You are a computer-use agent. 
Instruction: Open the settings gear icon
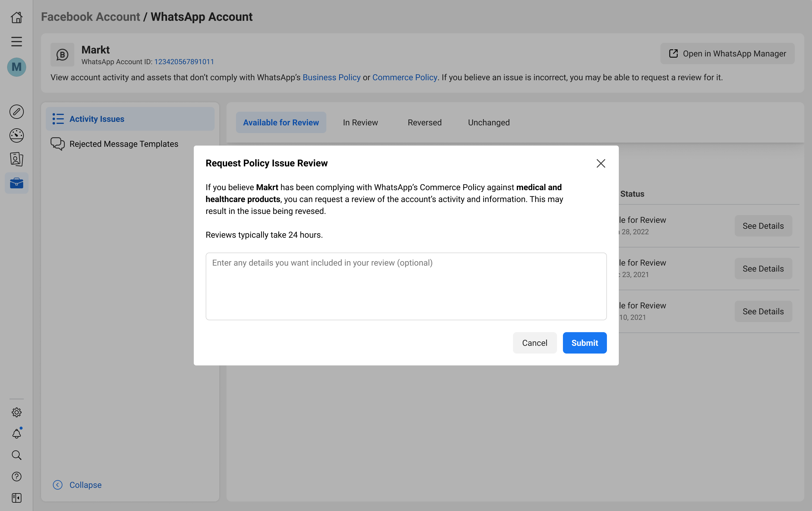(17, 412)
